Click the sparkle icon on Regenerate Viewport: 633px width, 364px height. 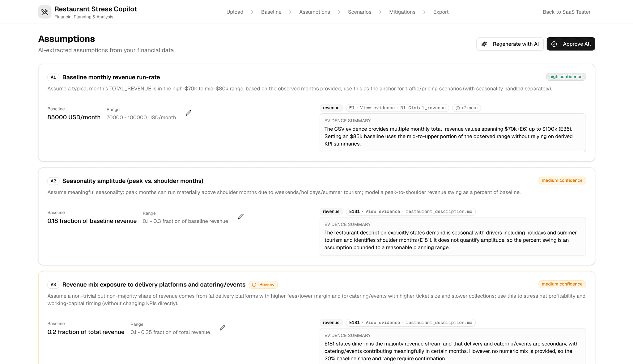click(484, 44)
